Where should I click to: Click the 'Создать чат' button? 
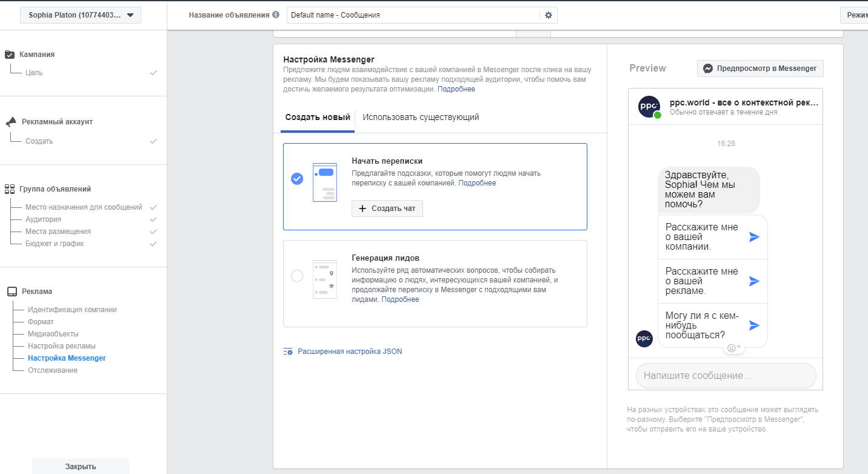[387, 209]
